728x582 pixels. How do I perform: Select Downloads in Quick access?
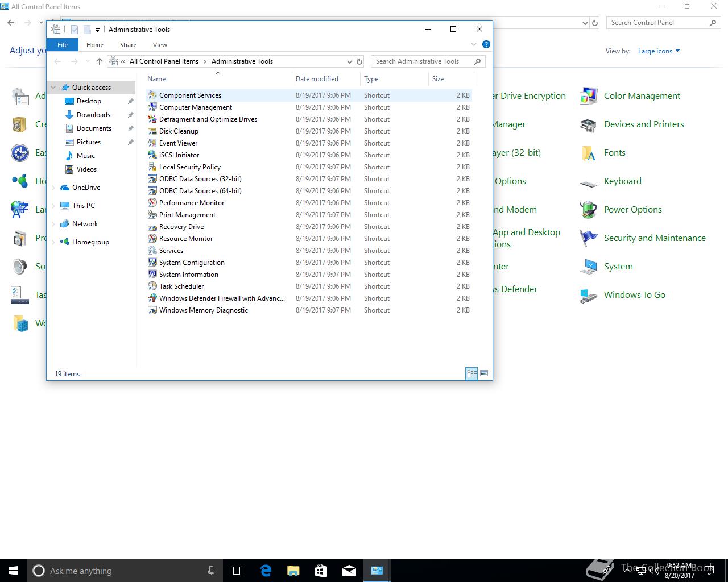(x=93, y=115)
